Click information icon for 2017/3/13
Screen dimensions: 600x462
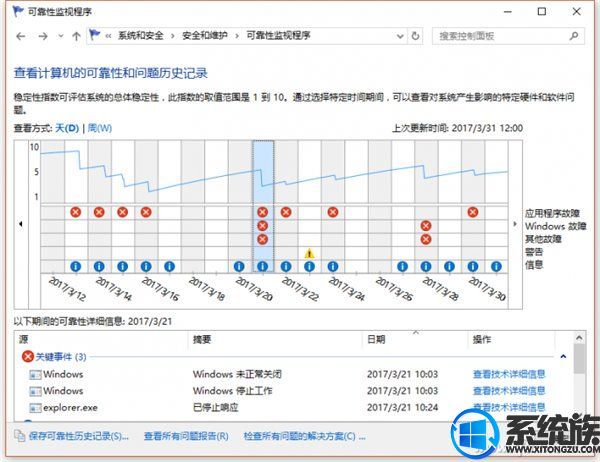(x=76, y=266)
